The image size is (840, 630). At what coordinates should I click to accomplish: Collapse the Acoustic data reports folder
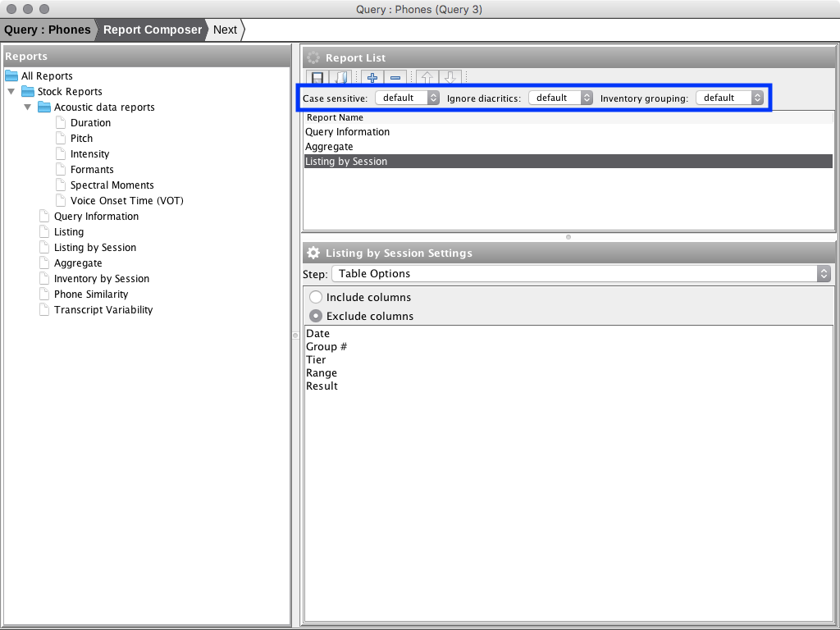(x=28, y=107)
